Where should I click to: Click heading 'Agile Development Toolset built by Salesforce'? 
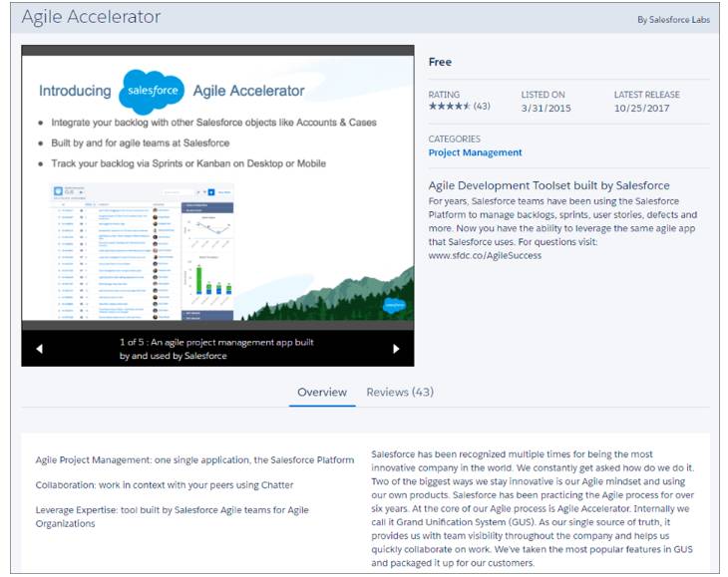(x=548, y=185)
